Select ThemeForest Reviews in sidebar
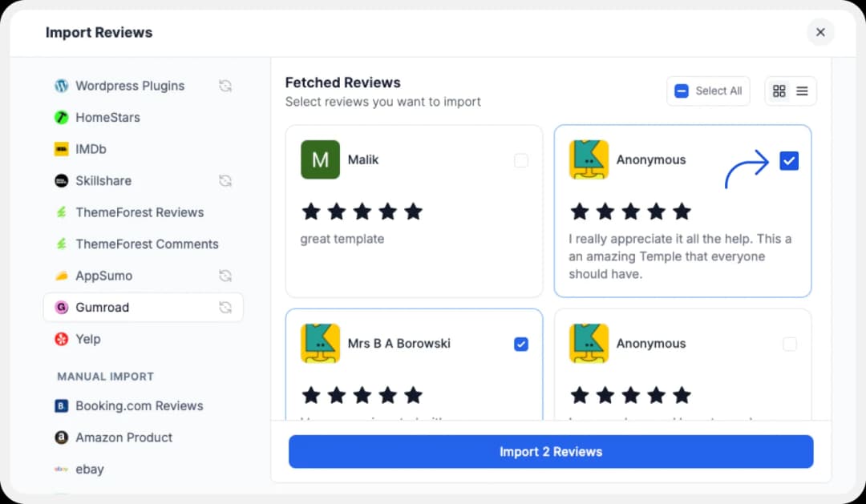Viewport: 866px width, 504px height. click(140, 212)
